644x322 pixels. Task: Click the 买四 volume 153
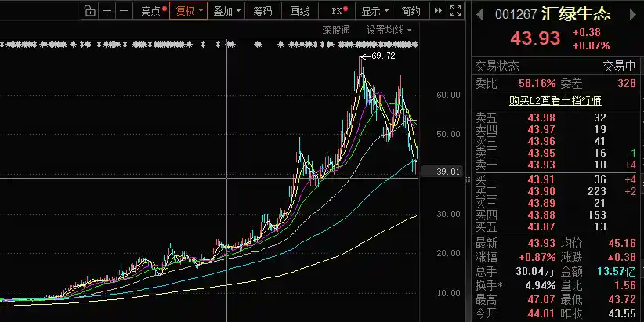[x=596, y=215]
